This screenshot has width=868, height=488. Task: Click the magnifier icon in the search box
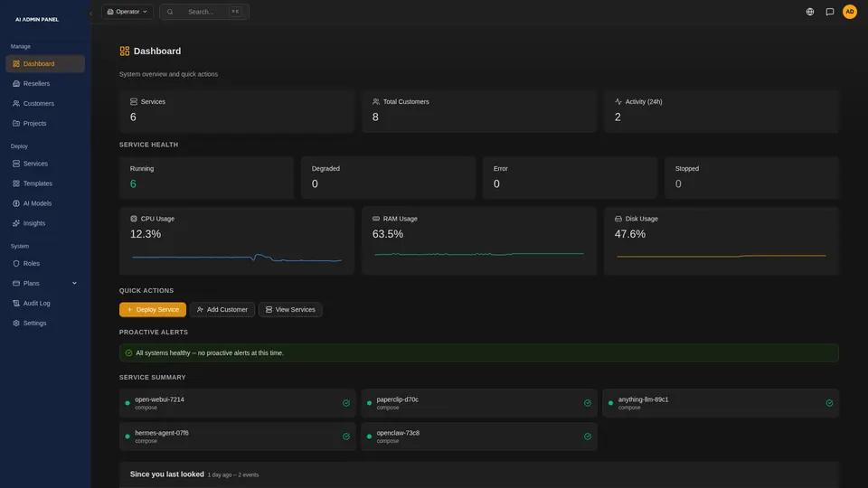170,12
